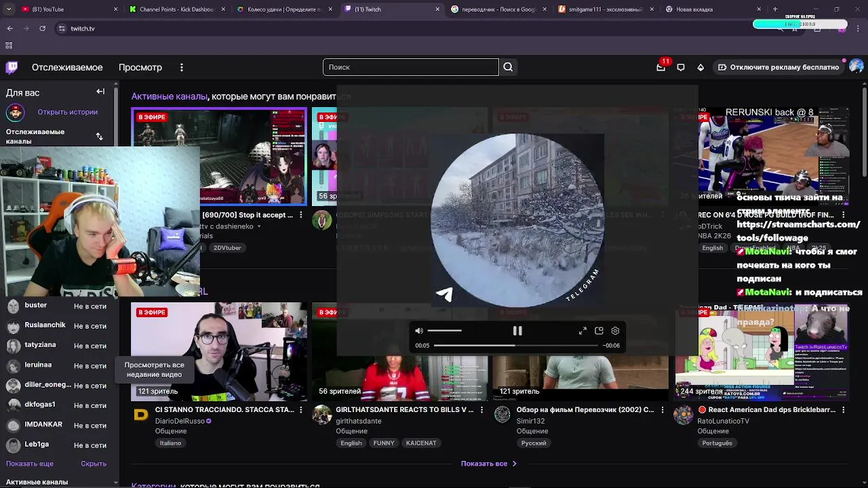Viewport: 868px width, 488px height.
Task: Open options for CI STANNO TRACCIANDO stream
Action: click(x=301, y=410)
